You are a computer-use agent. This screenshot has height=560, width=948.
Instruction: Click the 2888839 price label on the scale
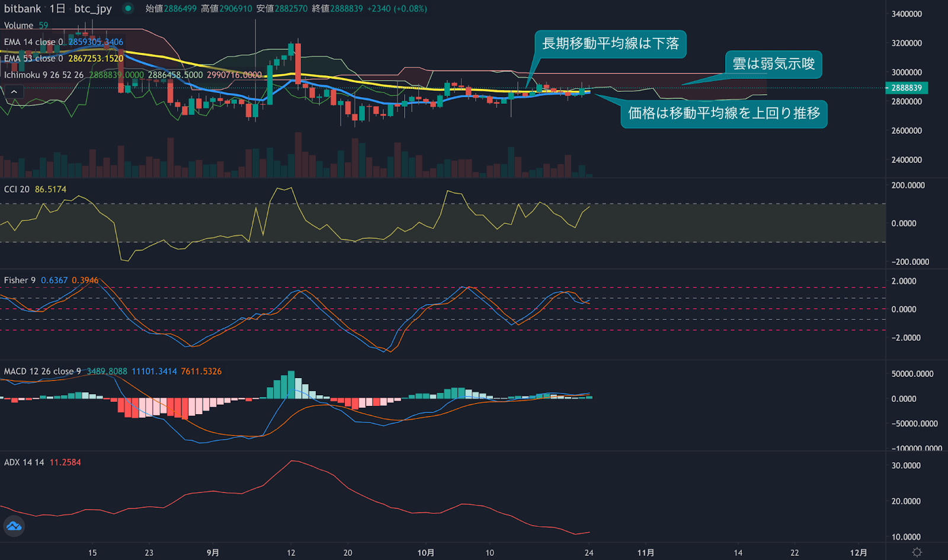(x=907, y=87)
